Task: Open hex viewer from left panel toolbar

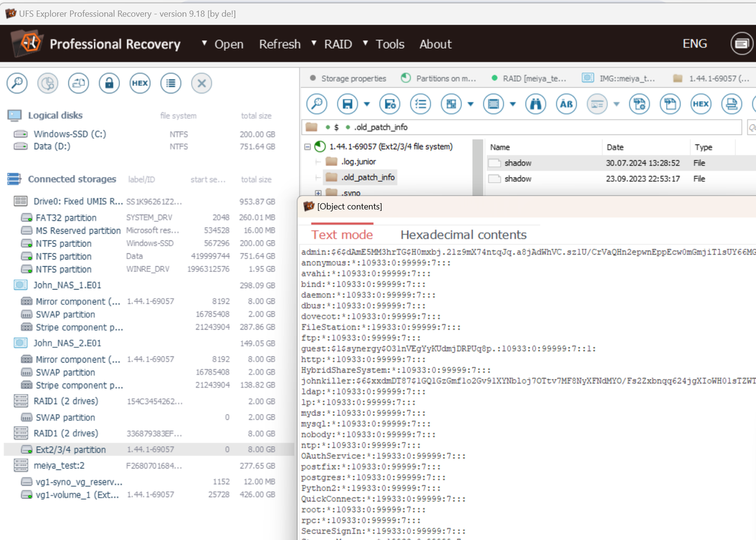Action: [x=140, y=83]
